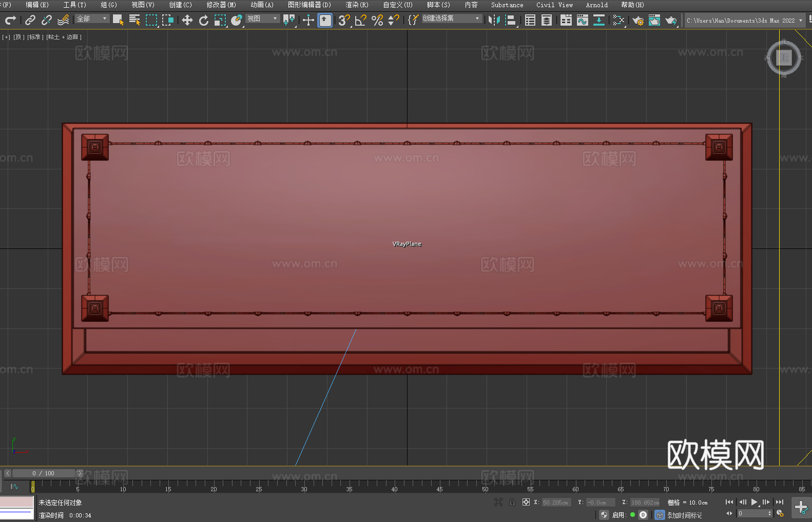Screen dimensions: 812x522
Task: Choose the Rectangular Selection Region tool
Action: click(x=151, y=20)
